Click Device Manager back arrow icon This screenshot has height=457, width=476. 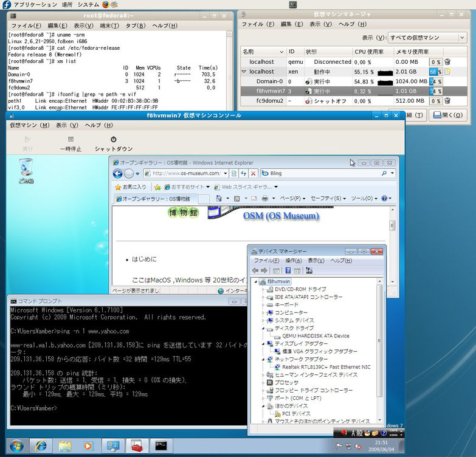coord(255,270)
